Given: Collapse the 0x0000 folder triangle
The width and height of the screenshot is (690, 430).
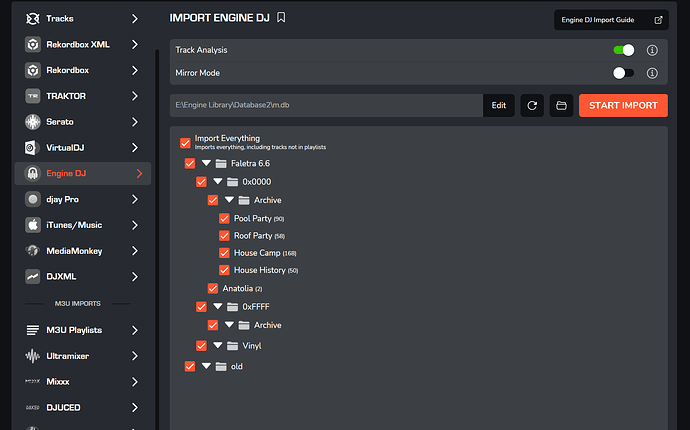Looking at the screenshot, I should 217,181.
